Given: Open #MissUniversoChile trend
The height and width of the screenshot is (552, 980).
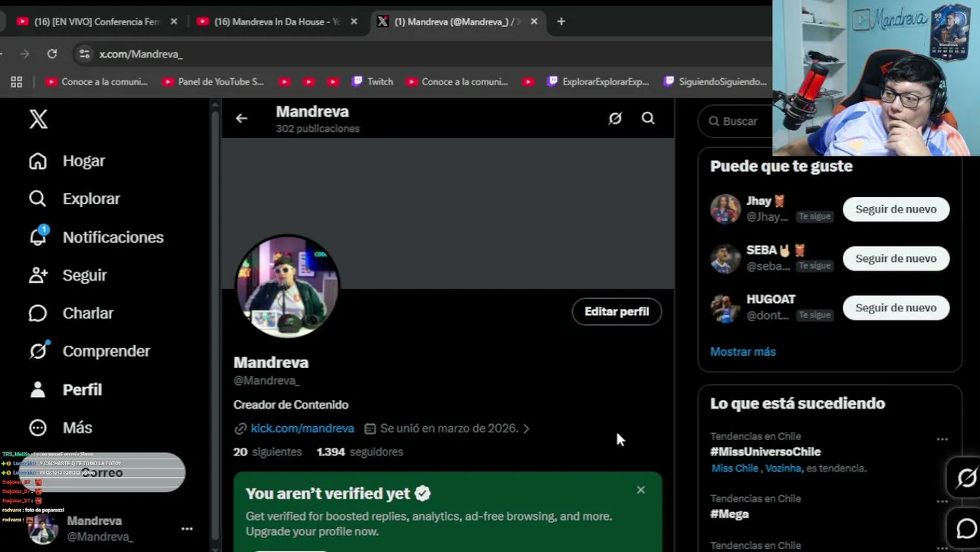Looking at the screenshot, I should coord(765,452).
